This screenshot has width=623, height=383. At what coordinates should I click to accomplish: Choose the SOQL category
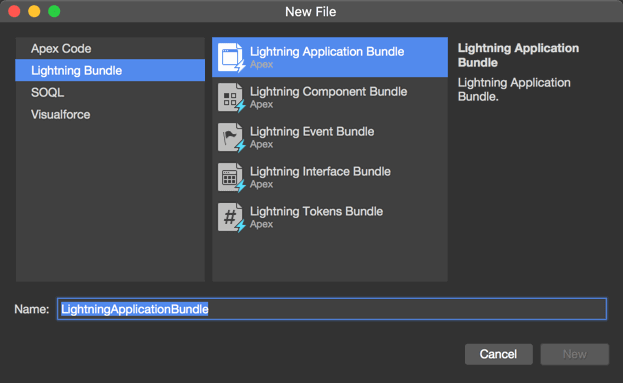point(110,92)
